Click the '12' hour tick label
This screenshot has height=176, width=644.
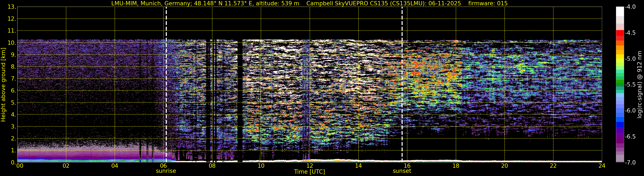(310, 166)
